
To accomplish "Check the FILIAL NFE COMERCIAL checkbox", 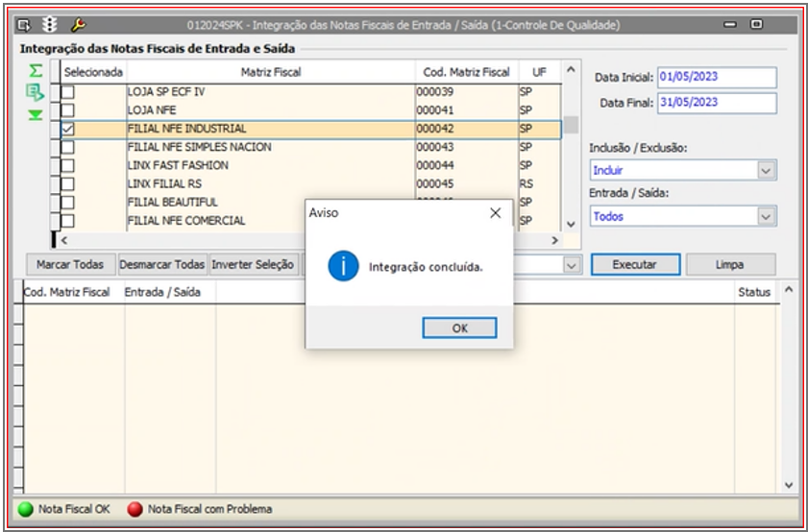I will (67, 221).
